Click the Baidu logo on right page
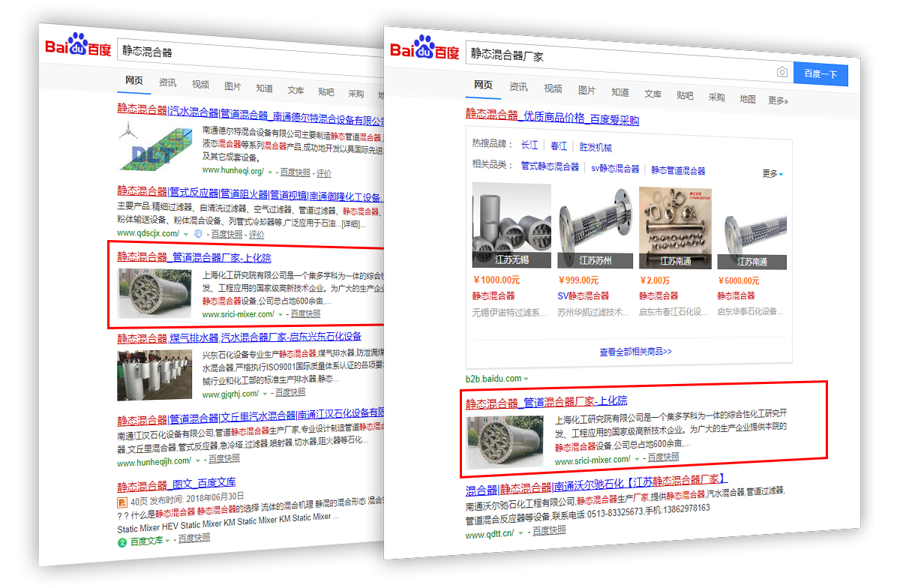This screenshot has height=588, width=900. 424,49
